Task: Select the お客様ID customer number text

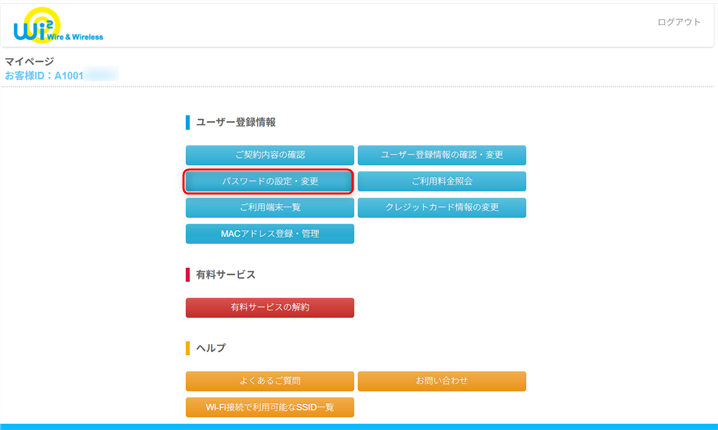Action: pos(60,75)
